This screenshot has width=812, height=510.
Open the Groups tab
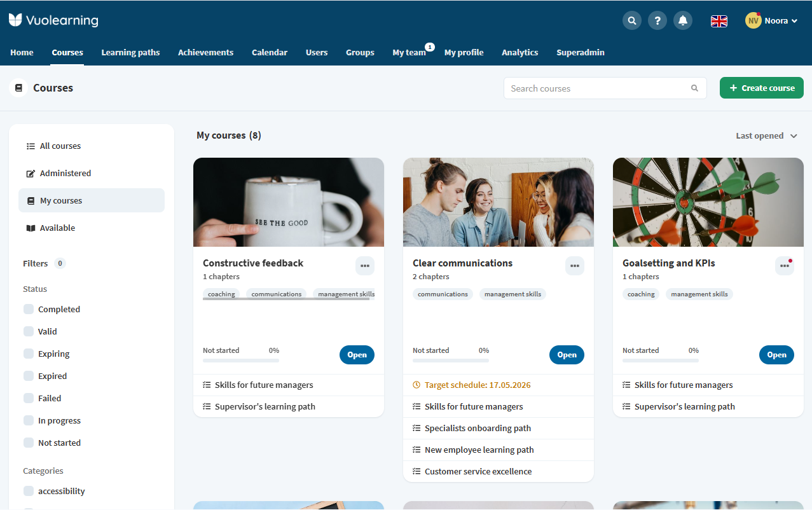point(360,52)
